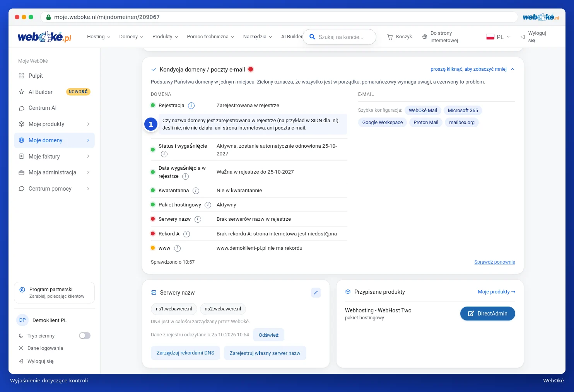Image resolution: width=574 pixels, height=392 pixels.
Task: Open the Produkty dropdown menu
Action: [x=165, y=37]
